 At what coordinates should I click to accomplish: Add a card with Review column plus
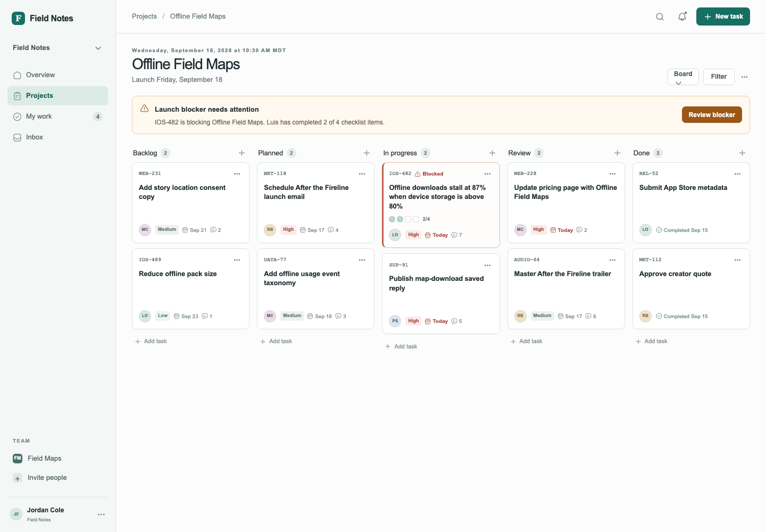click(617, 153)
